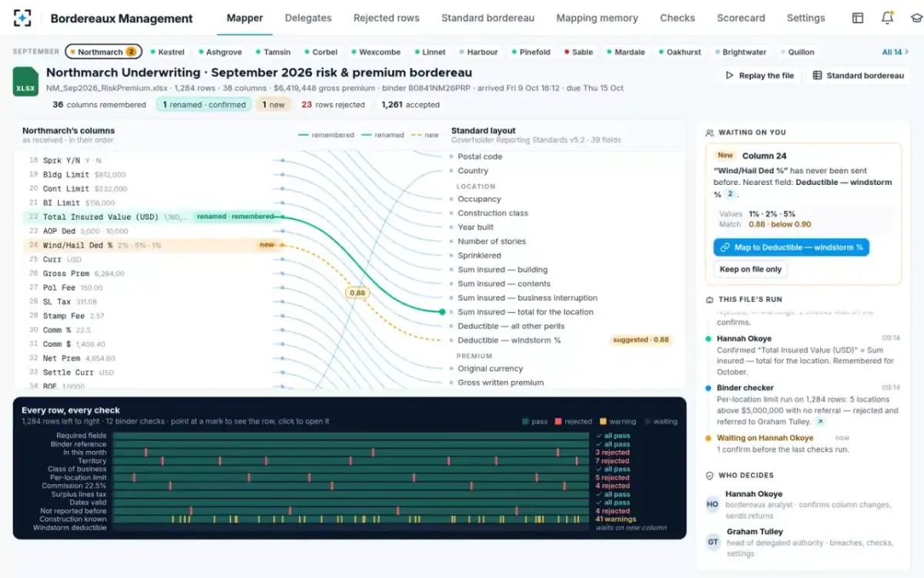Click the 0.88 match score badge on the mapping line
Image resolution: width=924 pixels, height=578 pixels.
coord(357,293)
